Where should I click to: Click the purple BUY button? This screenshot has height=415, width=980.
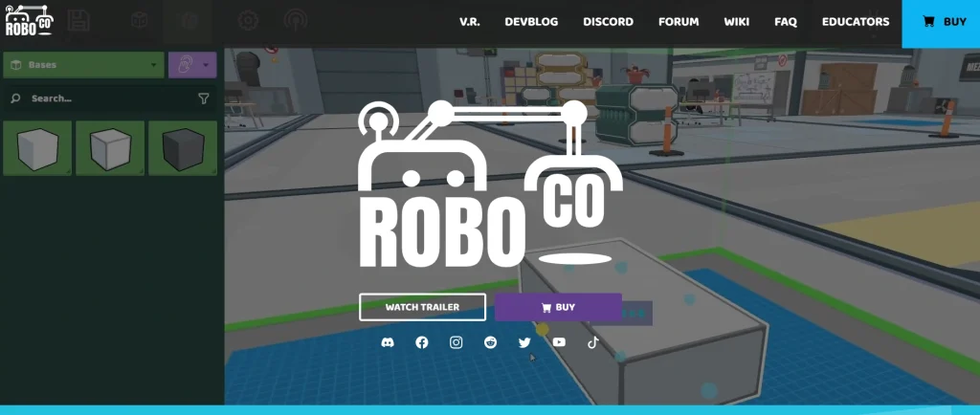558,307
